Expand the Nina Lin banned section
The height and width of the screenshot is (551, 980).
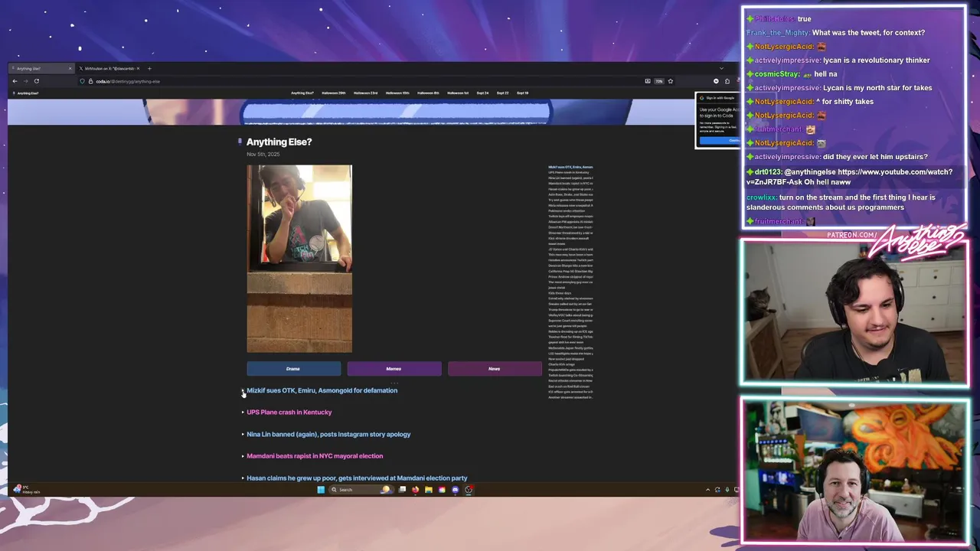point(243,435)
